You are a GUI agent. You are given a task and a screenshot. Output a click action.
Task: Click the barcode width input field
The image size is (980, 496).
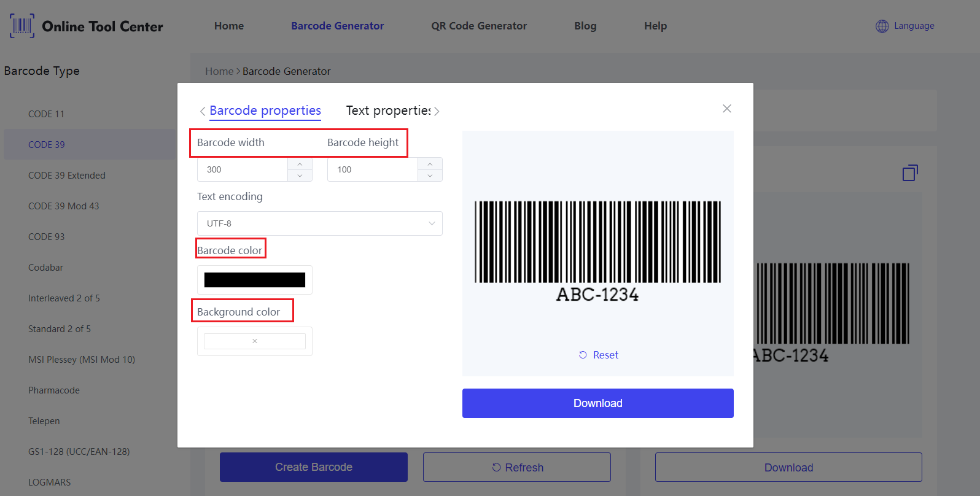pos(243,169)
